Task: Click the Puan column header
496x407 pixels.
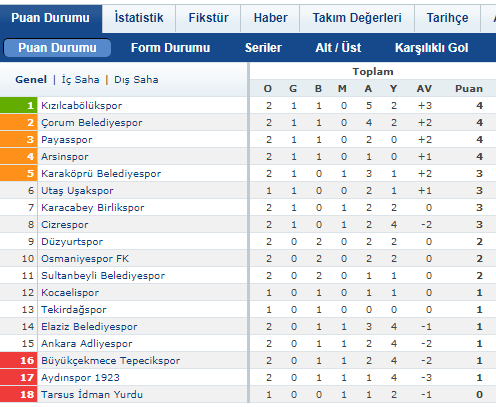Action: tap(469, 89)
